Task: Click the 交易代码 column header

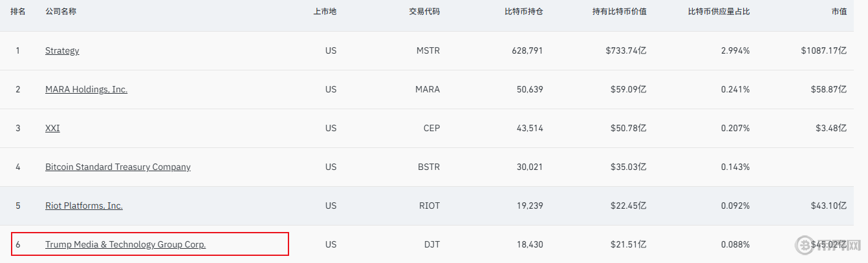Action: coord(424,12)
